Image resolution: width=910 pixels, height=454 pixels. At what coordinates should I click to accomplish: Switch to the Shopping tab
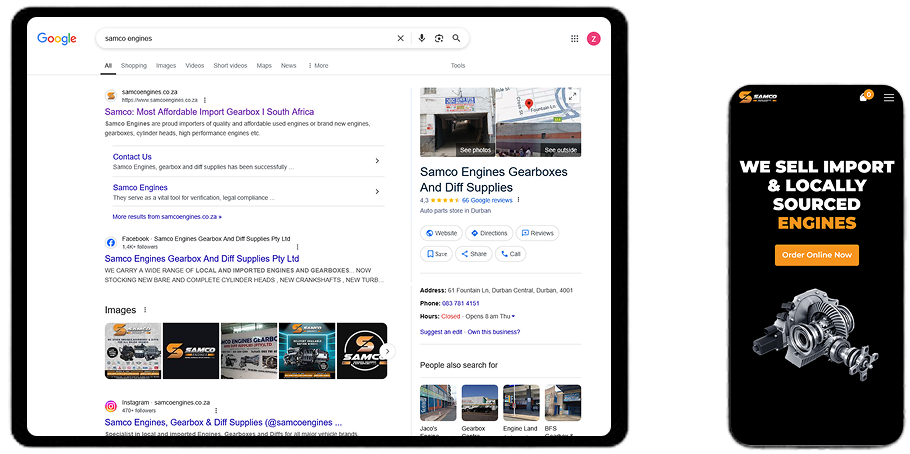pyautogui.click(x=134, y=66)
